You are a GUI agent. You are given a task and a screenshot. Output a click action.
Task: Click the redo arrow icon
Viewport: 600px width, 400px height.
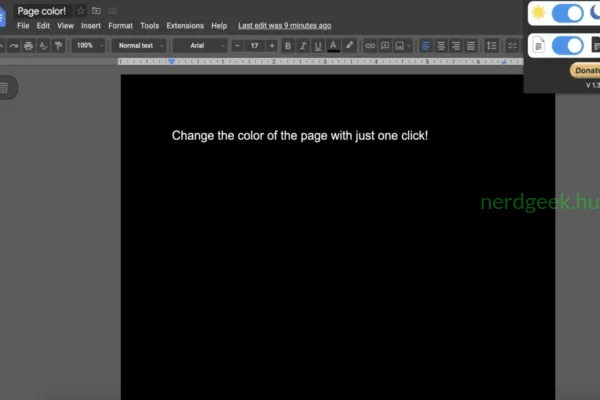tap(13, 46)
